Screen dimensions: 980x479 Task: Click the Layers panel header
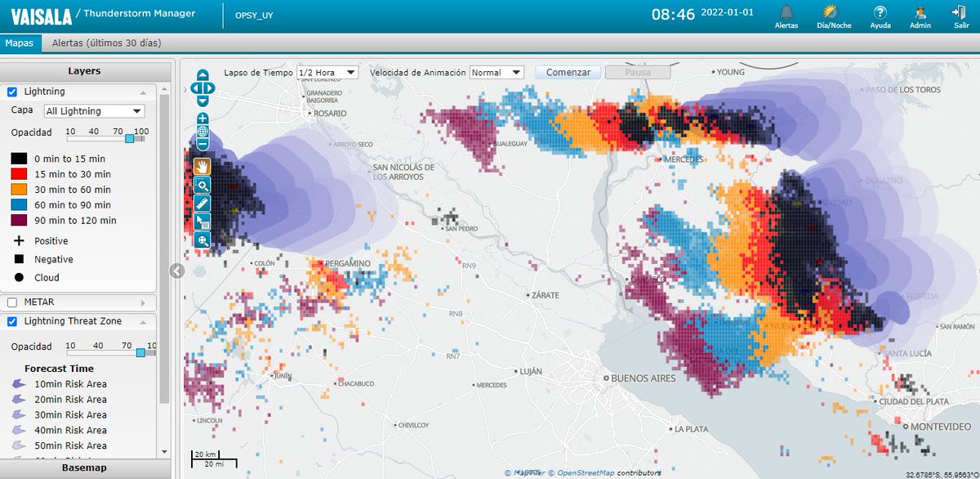84,71
